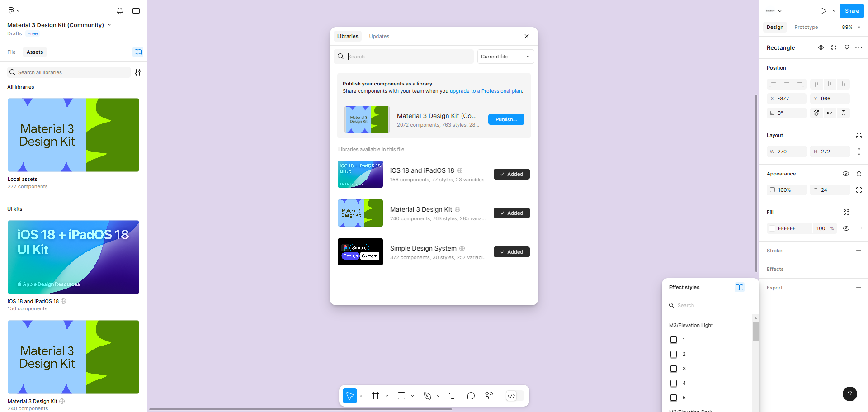Toggle lock aspect ratio
Viewport: 868px width, 412px height.
[x=859, y=152]
